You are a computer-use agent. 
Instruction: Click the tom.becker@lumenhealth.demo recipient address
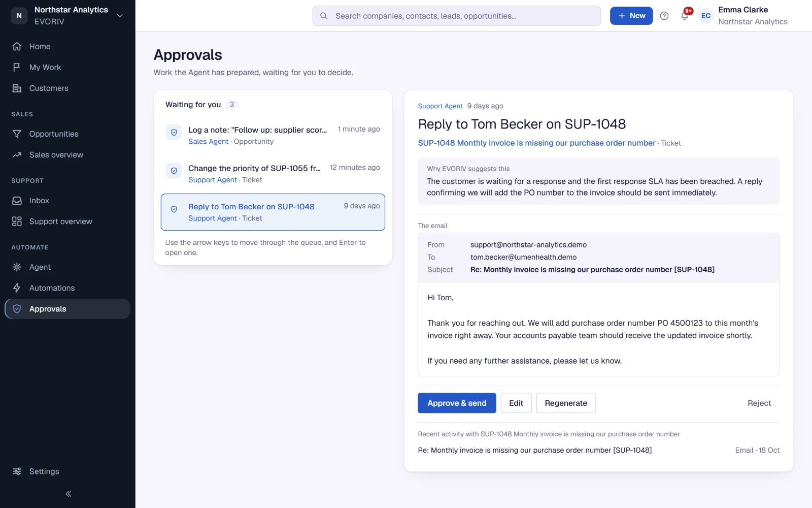[523, 257]
